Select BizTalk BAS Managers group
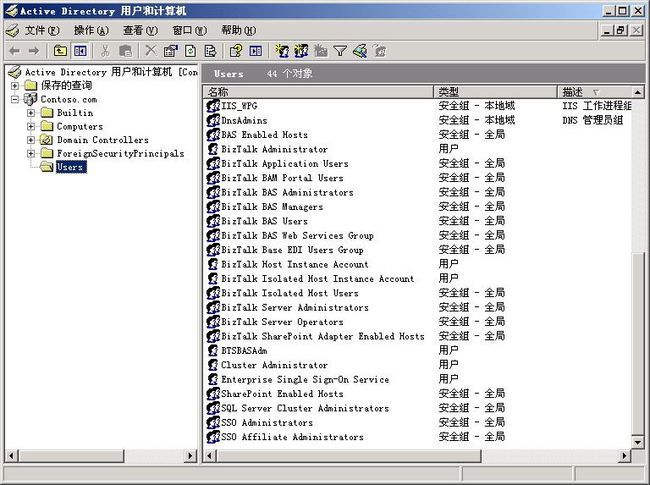 coord(272,206)
